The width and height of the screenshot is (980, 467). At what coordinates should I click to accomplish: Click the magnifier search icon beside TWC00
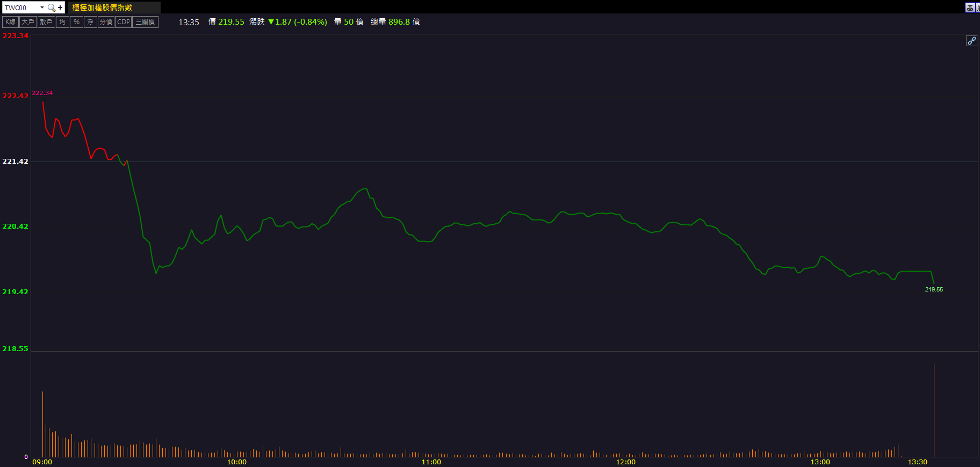coord(51,8)
